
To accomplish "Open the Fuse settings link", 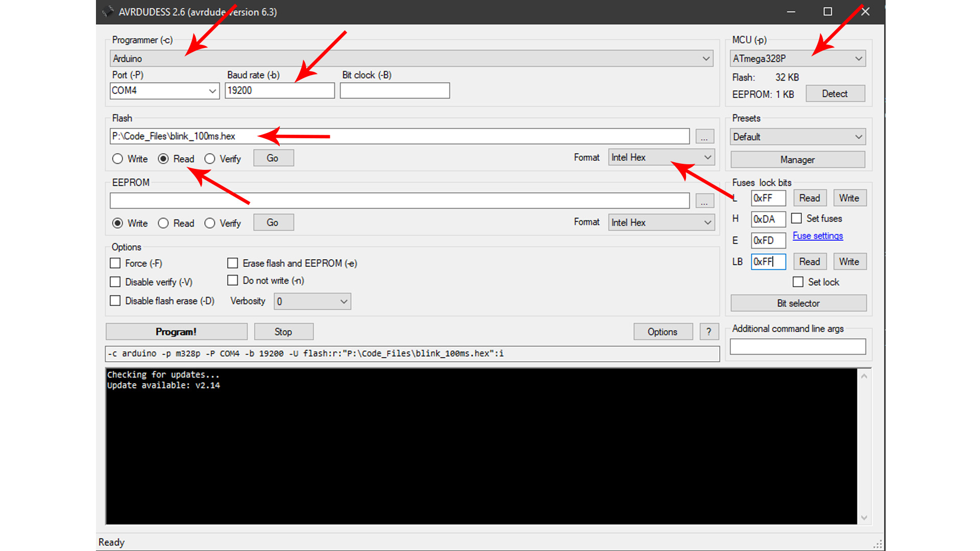I will click(x=818, y=236).
